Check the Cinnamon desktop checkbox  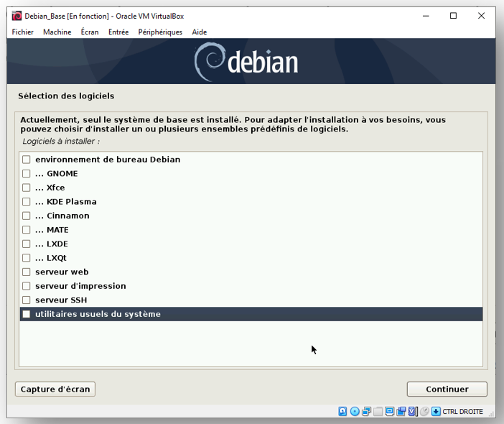click(x=27, y=216)
